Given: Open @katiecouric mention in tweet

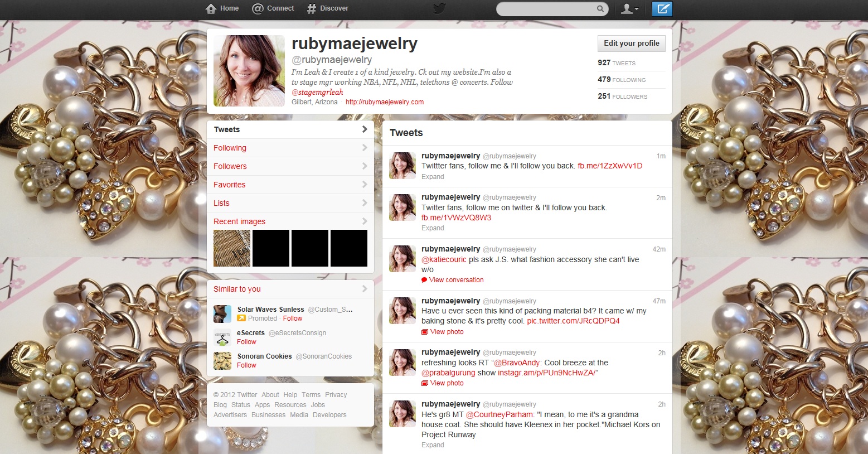Looking at the screenshot, I should (x=444, y=259).
